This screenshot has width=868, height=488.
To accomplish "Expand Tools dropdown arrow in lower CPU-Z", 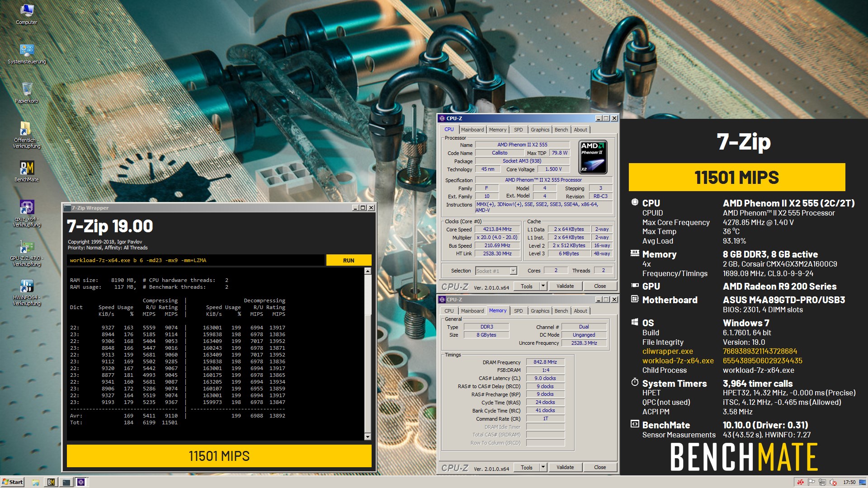I will [543, 467].
